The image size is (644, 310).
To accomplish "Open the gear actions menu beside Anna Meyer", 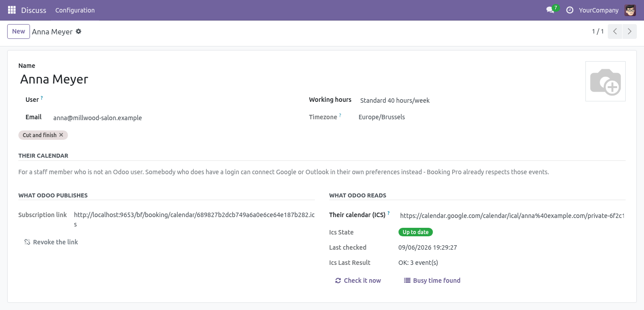I will click(x=79, y=31).
